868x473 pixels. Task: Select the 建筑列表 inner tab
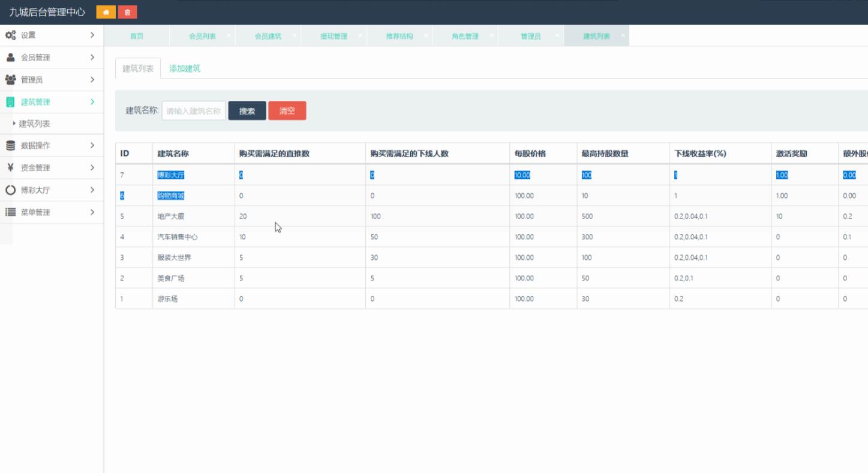[138, 68]
